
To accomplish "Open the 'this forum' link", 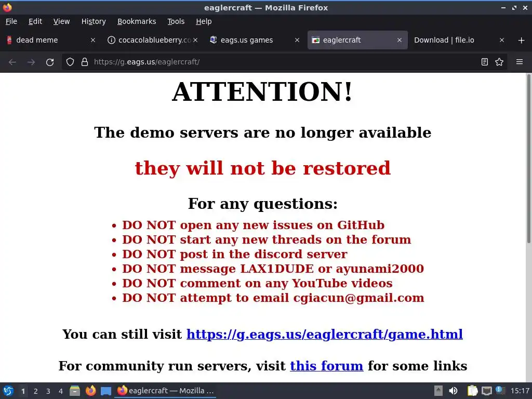I will pos(326,366).
